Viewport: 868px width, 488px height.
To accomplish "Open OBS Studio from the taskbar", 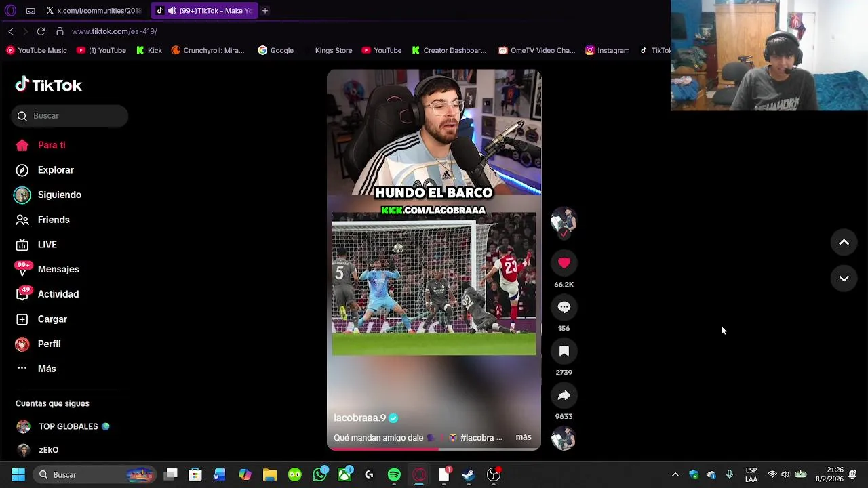I will click(x=494, y=474).
